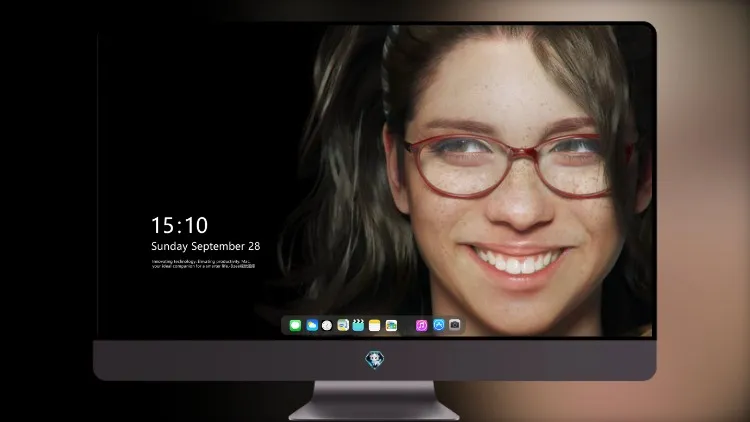This screenshot has width=750, height=422.
Task: Open the pink iTunes music app
Action: click(x=421, y=325)
